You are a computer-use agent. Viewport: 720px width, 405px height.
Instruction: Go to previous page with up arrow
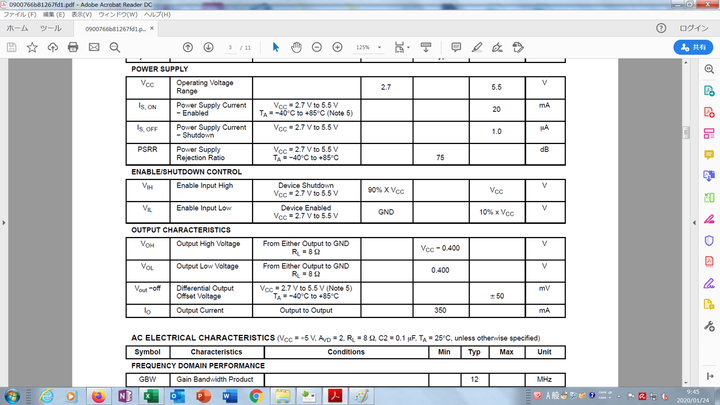[x=188, y=47]
